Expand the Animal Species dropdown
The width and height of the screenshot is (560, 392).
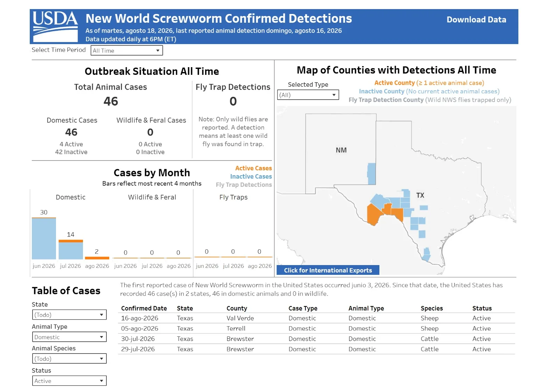point(69,358)
